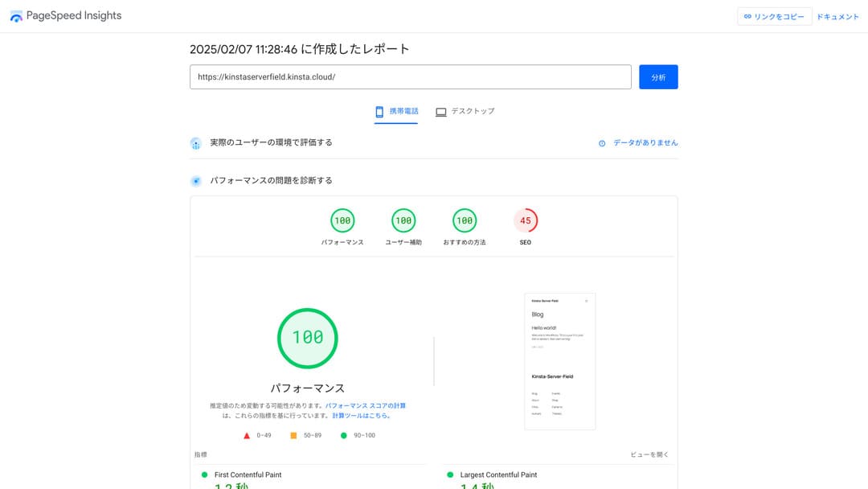Viewport: 868px width, 489px height.
Task: Click the icon beside 実際のユーザーの環境で評価する
Action: [x=195, y=143]
